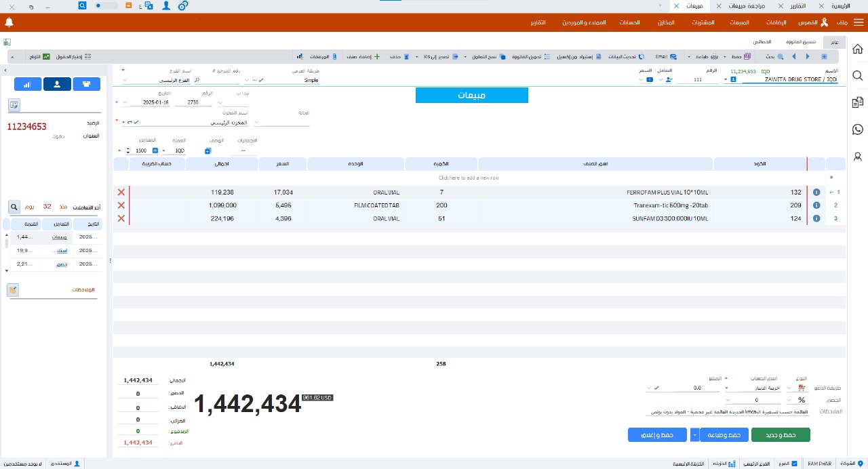
Task: Expand the IQD currency dropdown
Action: click(164, 150)
